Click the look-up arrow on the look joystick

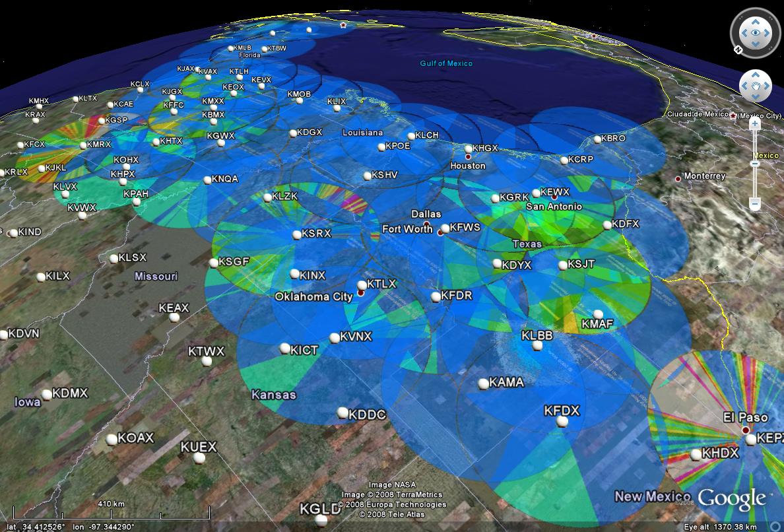pyautogui.click(x=756, y=20)
